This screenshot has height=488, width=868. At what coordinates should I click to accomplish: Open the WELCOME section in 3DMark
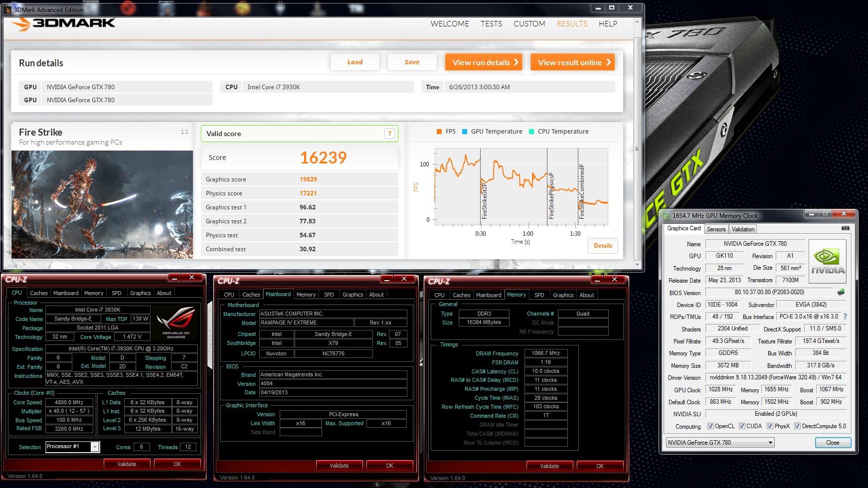click(x=450, y=23)
